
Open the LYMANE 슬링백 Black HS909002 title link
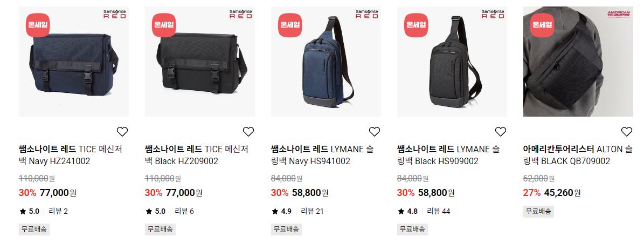tap(448, 156)
